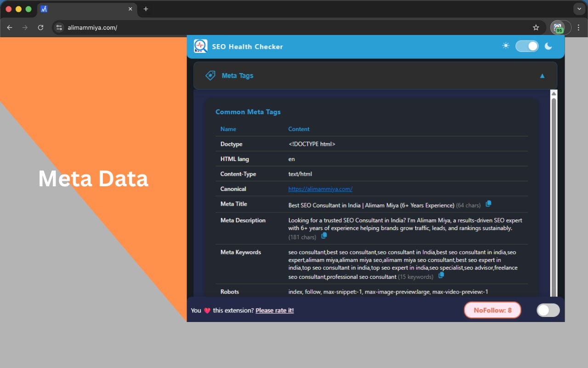Click the 'en' language value

coord(292,159)
